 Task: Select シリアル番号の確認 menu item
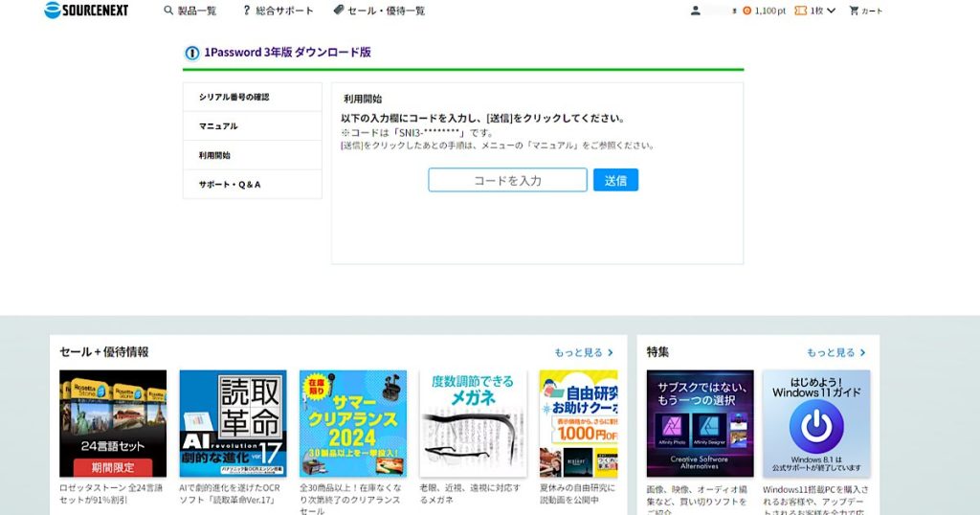[253, 97]
